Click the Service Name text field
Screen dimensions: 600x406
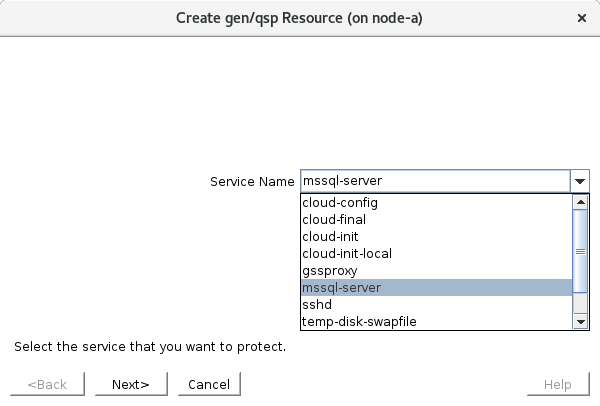coord(434,181)
